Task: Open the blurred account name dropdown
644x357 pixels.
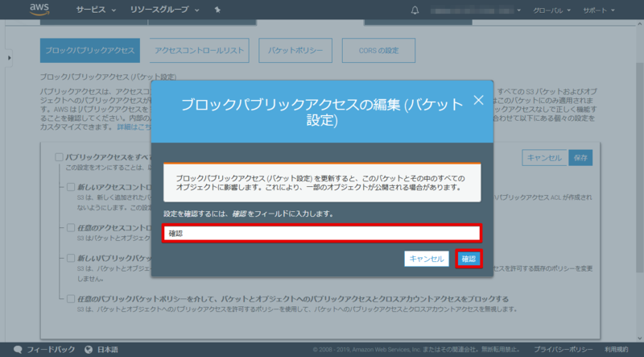Action: click(476, 10)
